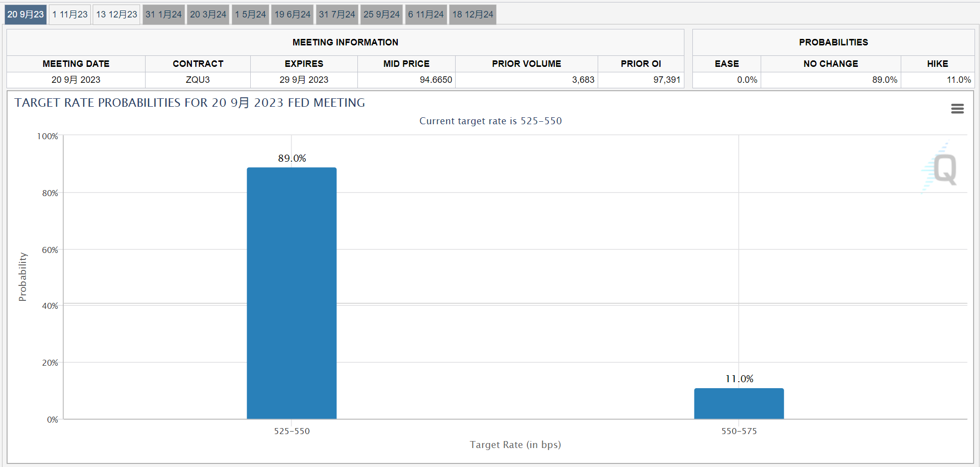Image resolution: width=980 pixels, height=467 pixels.
Task: Click the ZQU3 contract cell
Action: (198, 80)
